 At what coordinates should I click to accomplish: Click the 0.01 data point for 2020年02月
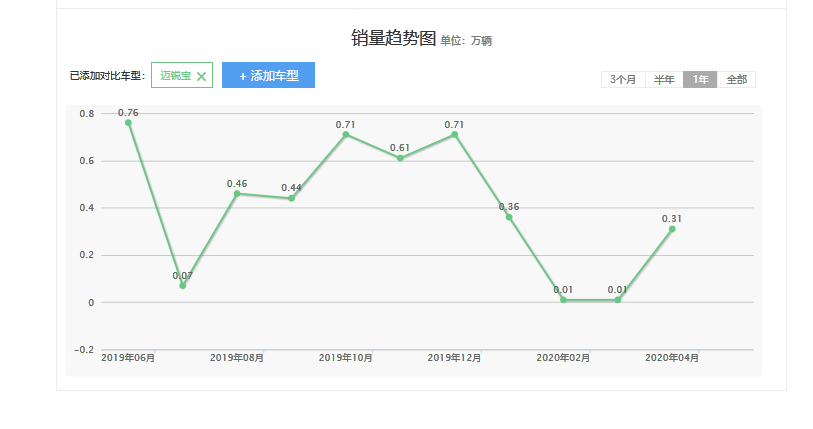[x=563, y=300]
